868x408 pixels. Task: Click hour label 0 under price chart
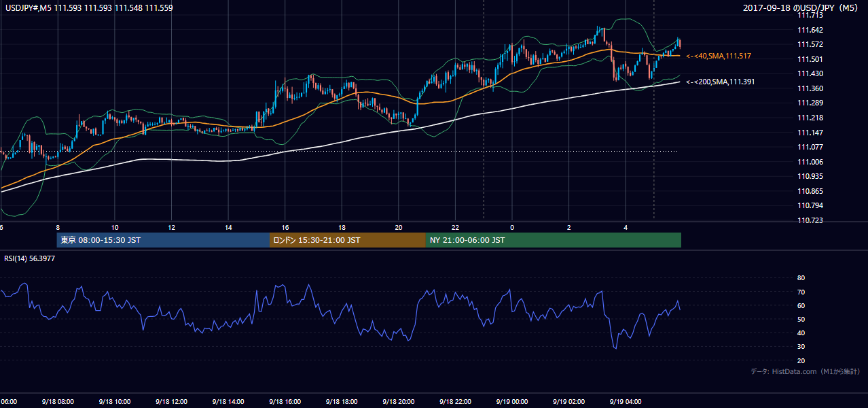pyautogui.click(x=512, y=228)
